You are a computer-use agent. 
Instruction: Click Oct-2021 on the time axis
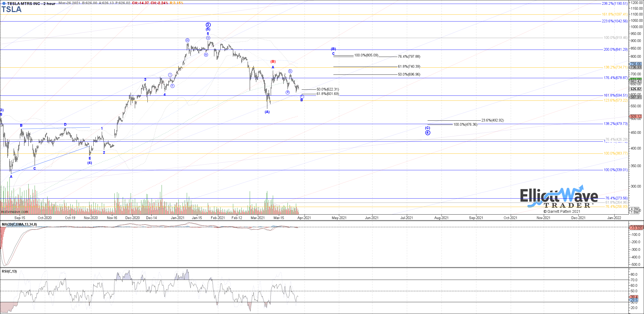point(510,218)
